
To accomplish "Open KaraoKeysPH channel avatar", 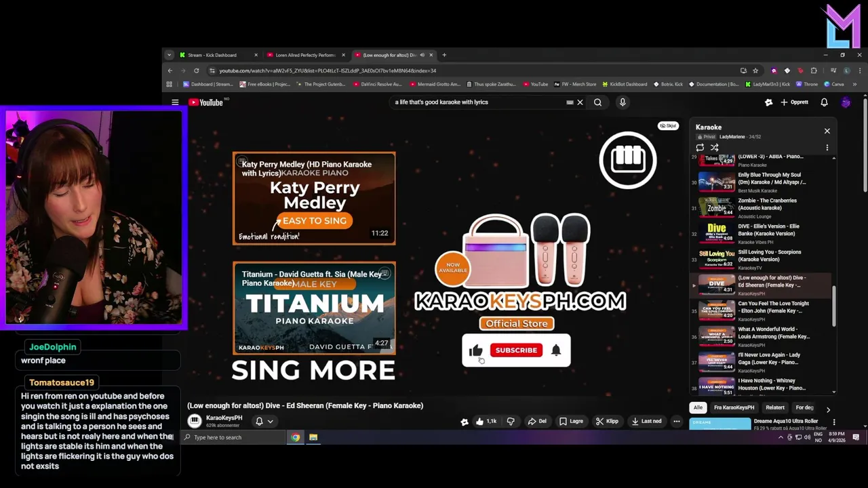I will [195, 421].
